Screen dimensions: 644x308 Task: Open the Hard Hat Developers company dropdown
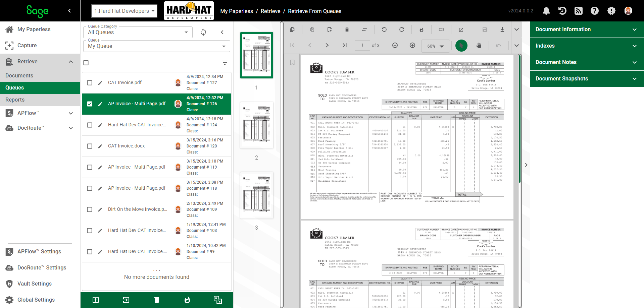click(124, 11)
